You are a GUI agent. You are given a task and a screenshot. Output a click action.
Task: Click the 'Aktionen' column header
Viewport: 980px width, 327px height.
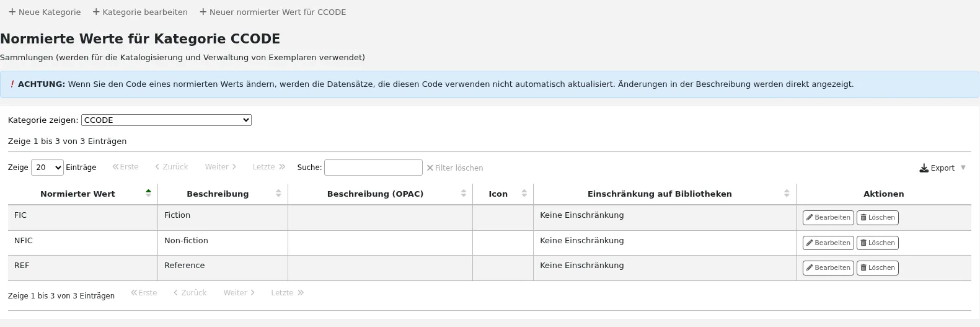(x=883, y=194)
